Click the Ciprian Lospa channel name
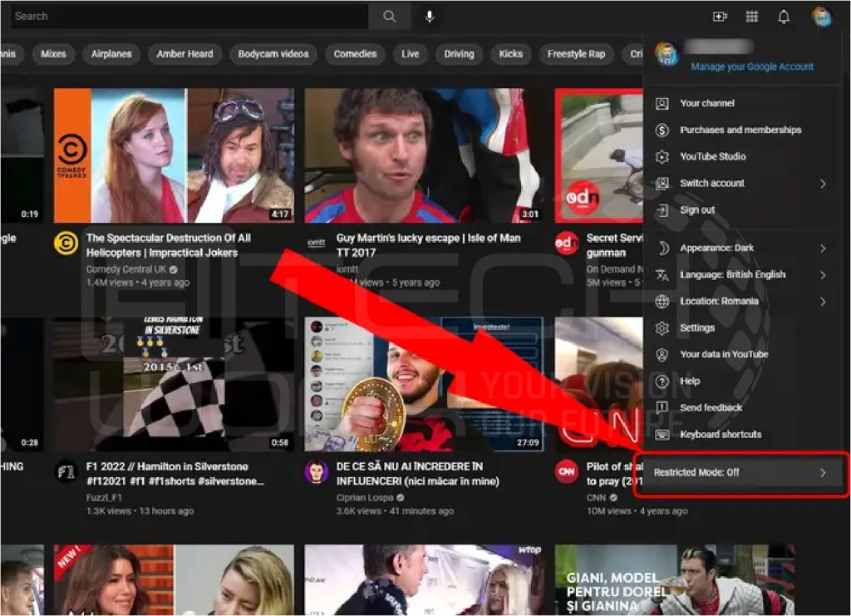The image size is (851, 616). coord(366,498)
